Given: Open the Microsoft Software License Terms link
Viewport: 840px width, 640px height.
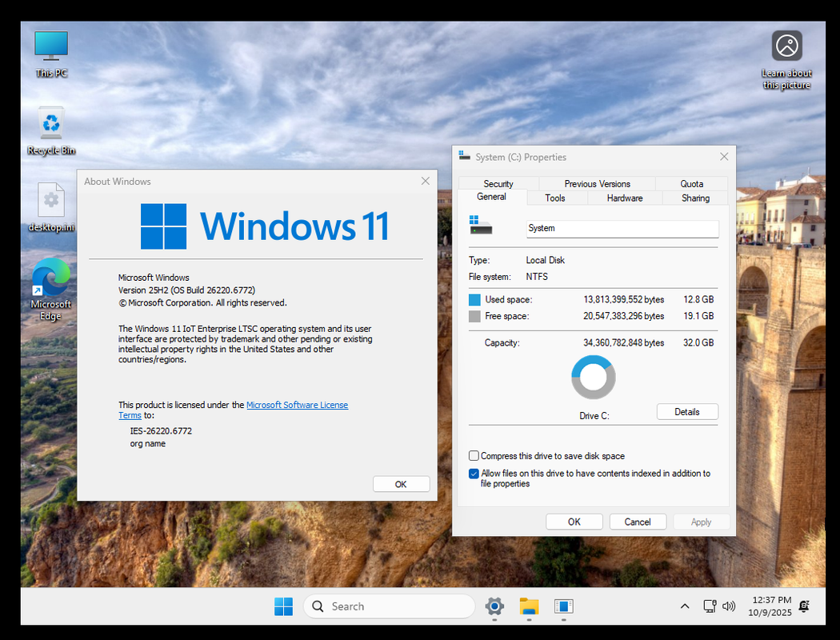Looking at the screenshot, I should click(x=297, y=405).
